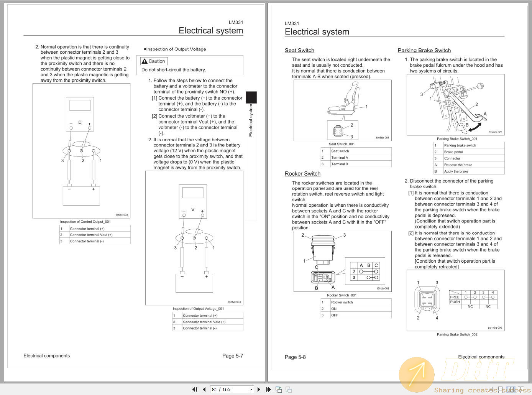Select the side-by-side continuous layout icon

(520, 390)
